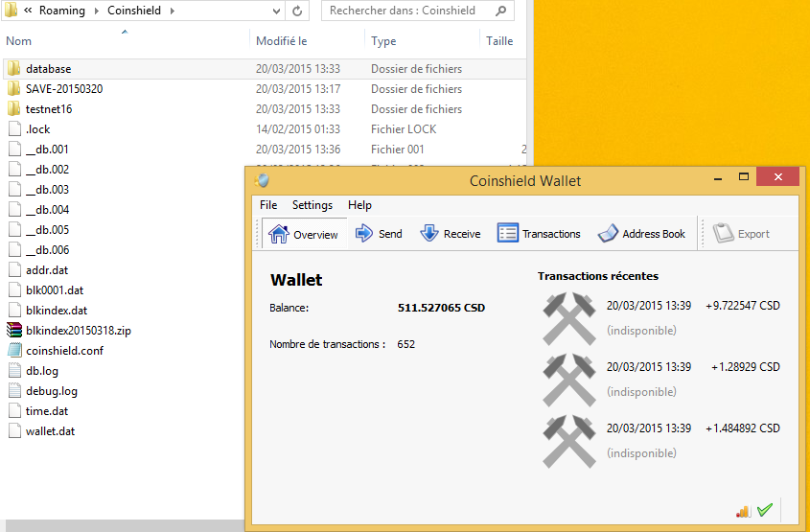Click the network connection bars status icon

tap(743, 511)
